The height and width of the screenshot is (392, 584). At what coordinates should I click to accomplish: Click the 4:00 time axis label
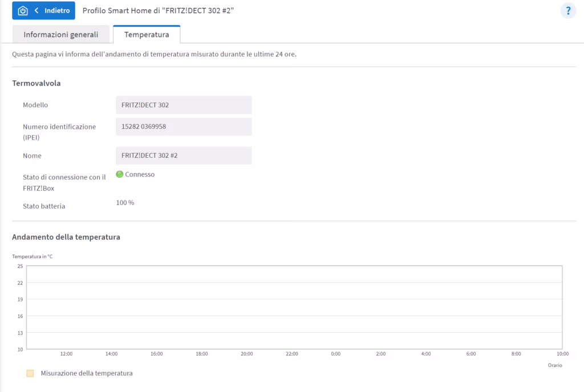[x=425, y=354]
